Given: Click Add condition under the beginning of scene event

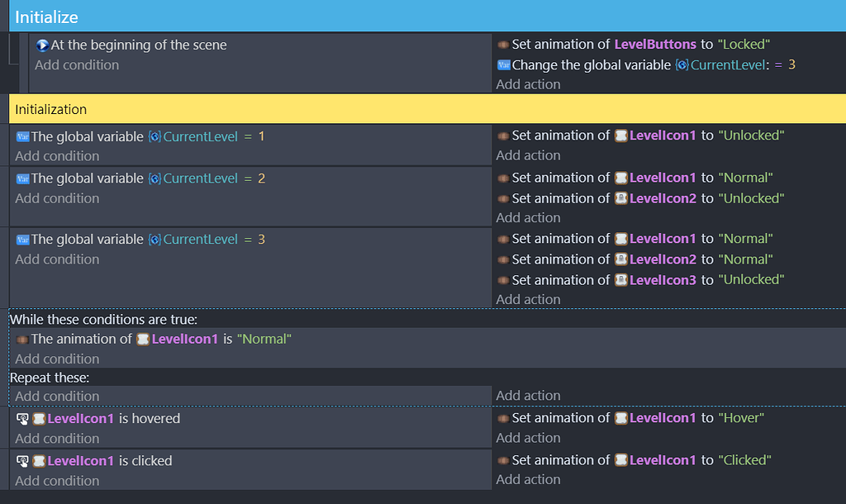Looking at the screenshot, I should [76, 64].
